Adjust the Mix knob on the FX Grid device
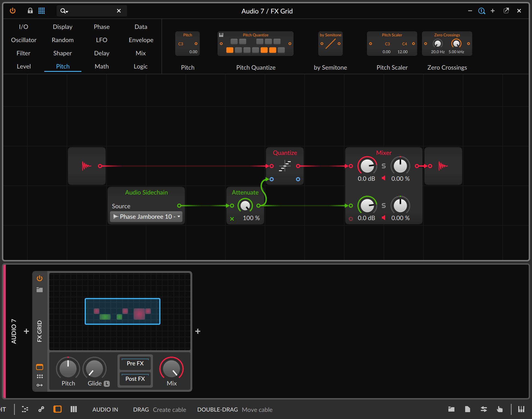The image size is (532, 419). (171, 369)
